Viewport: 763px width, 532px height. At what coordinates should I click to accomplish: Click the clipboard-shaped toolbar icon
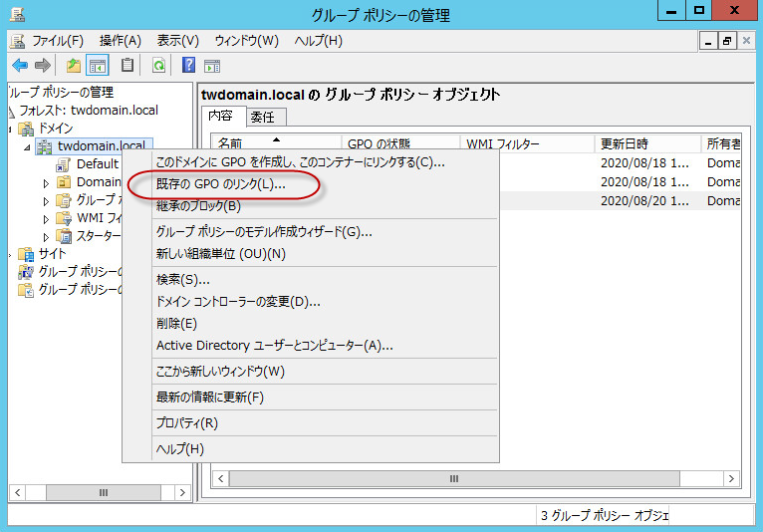[x=127, y=66]
